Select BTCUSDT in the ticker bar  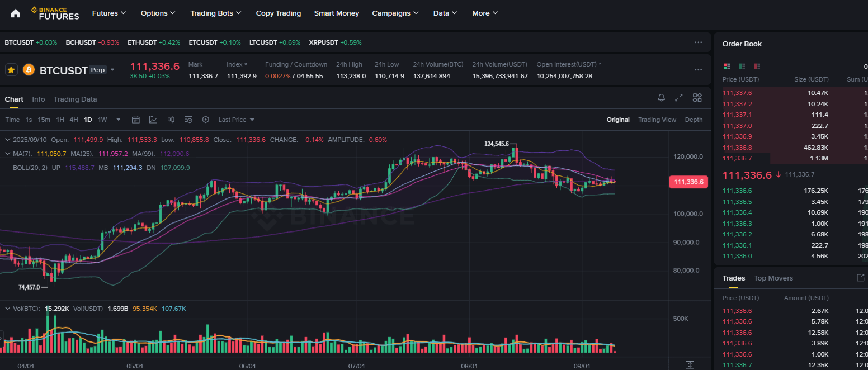pos(31,42)
